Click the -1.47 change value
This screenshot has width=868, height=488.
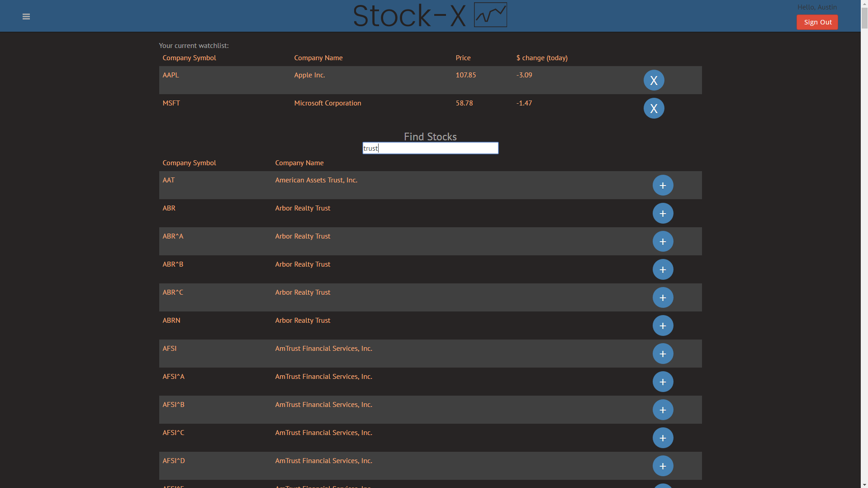point(524,103)
